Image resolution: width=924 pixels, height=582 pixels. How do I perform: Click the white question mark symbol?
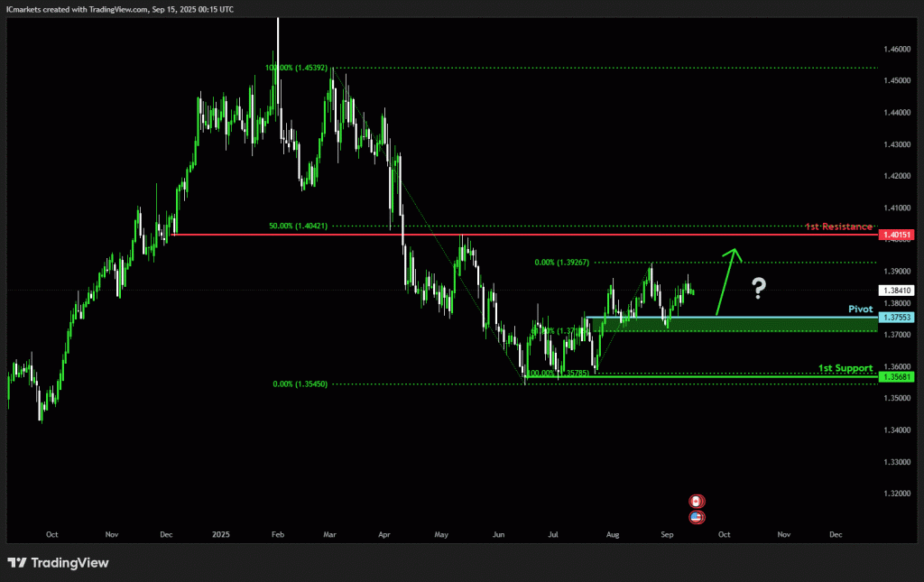pyautogui.click(x=759, y=288)
